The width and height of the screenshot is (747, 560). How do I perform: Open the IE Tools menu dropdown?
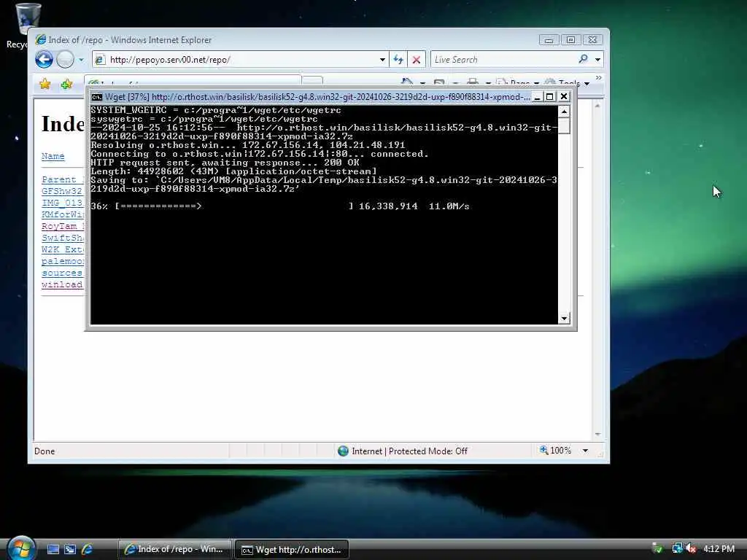pos(568,83)
